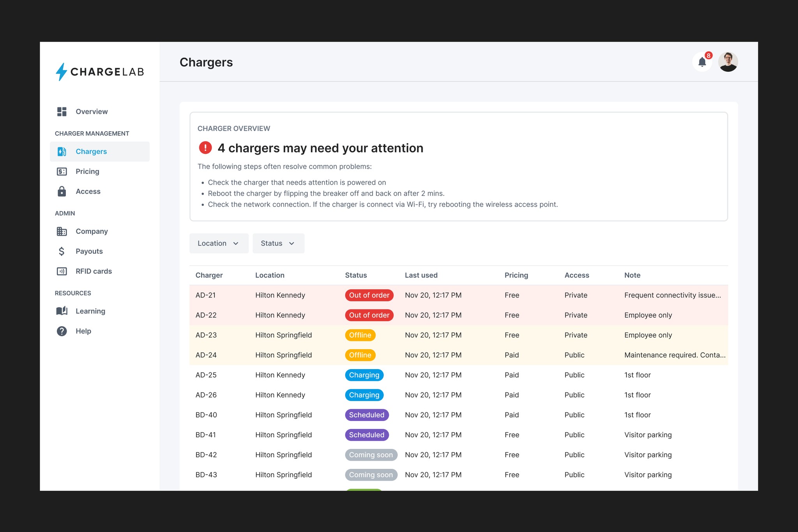Click the Company building icon

tap(62, 231)
